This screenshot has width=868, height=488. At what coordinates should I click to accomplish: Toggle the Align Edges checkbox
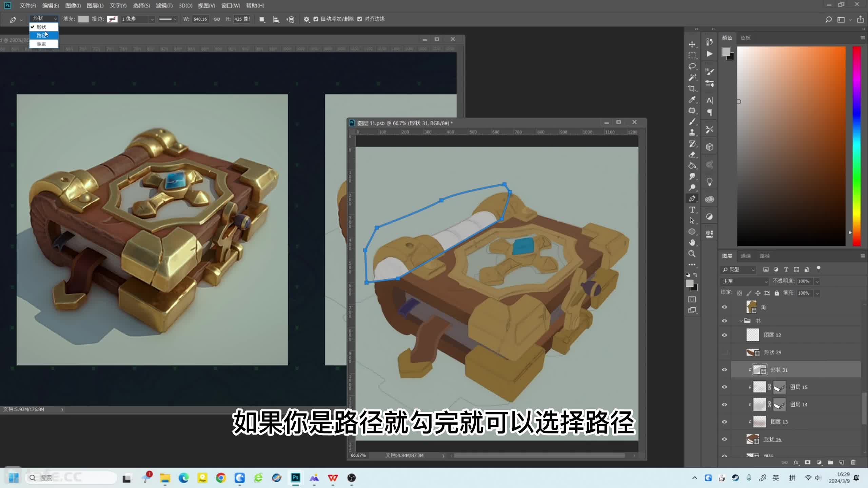click(x=360, y=19)
